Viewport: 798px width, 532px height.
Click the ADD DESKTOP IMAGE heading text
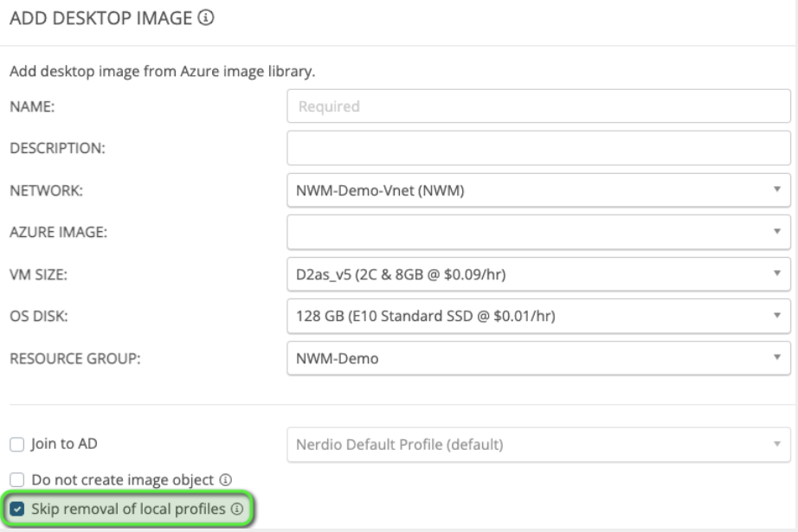coord(100,18)
